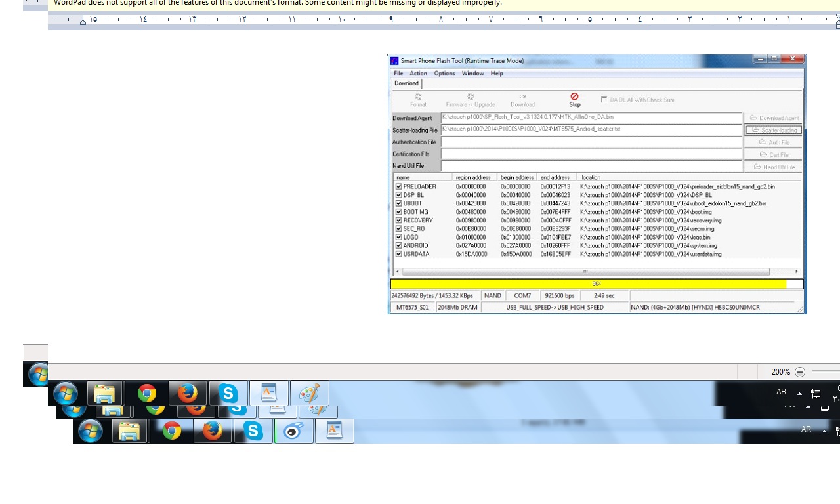This screenshot has height=504, width=840.
Task: Click the 'location' column header
Action: pos(689,177)
